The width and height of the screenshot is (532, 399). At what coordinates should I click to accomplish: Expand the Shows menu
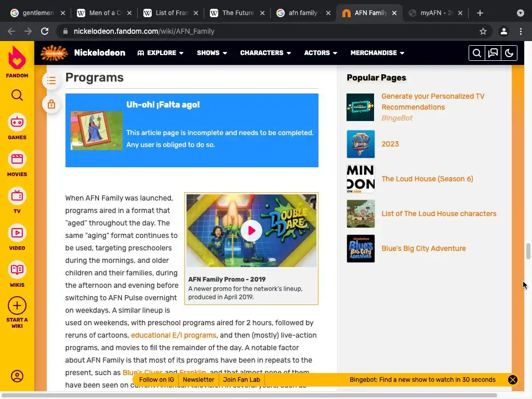212,53
